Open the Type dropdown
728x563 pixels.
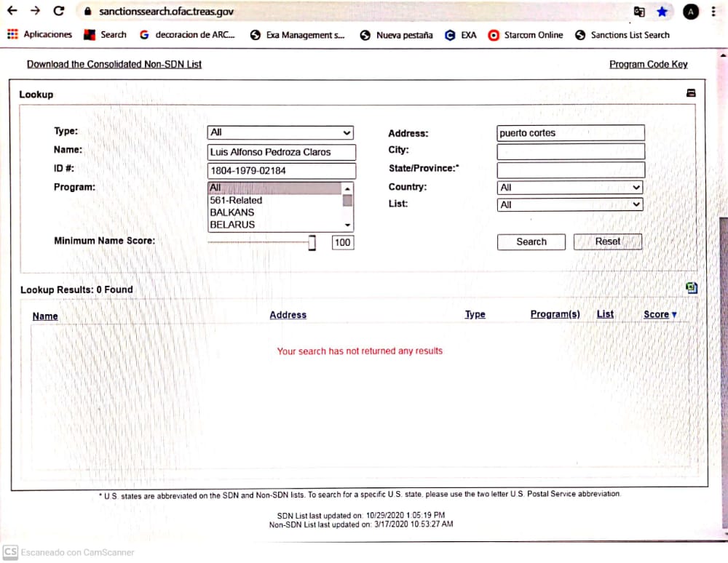click(281, 132)
